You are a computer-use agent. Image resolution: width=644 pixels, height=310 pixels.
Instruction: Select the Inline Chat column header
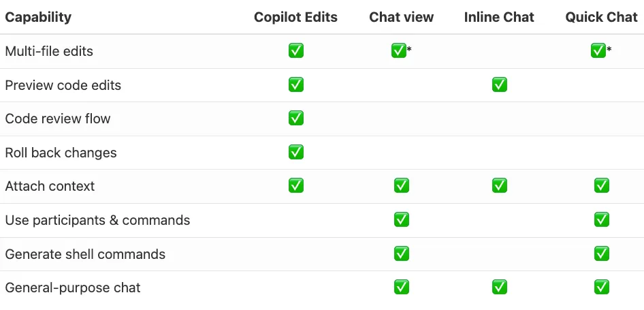(499, 17)
